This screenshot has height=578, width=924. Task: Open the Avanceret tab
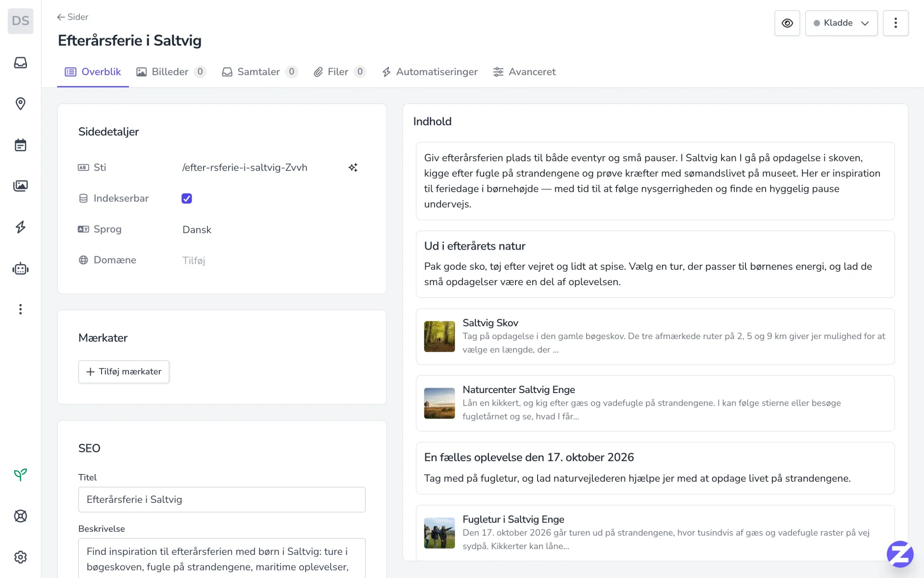point(525,72)
